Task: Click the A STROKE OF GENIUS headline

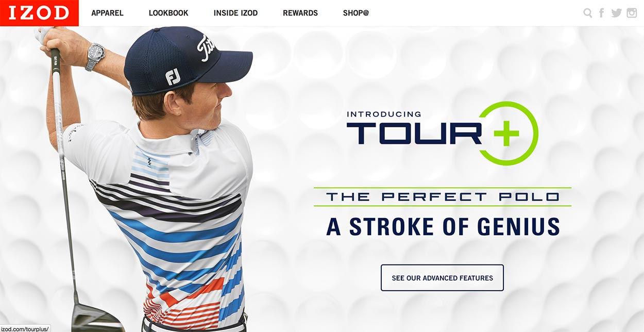Action: pos(443,227)
